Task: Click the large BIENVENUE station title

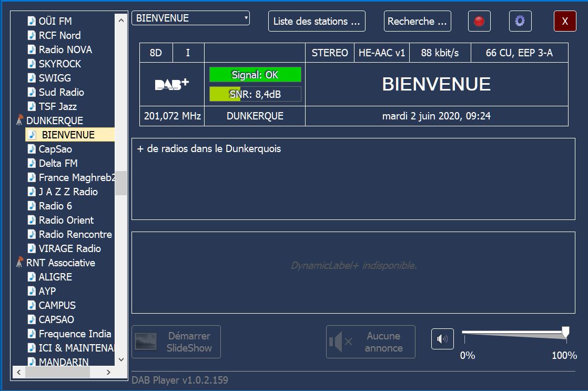Action: (436, 84)
